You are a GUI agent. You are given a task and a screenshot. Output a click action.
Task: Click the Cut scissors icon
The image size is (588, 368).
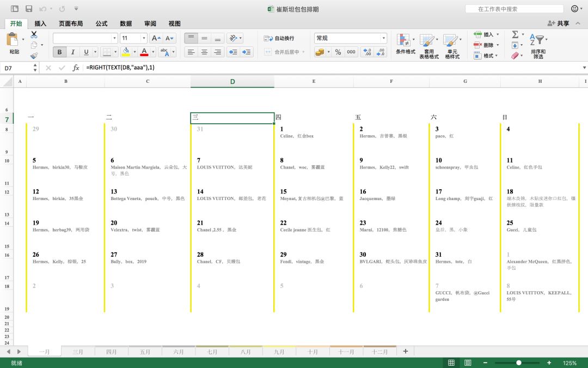click(x=34, y=34)
